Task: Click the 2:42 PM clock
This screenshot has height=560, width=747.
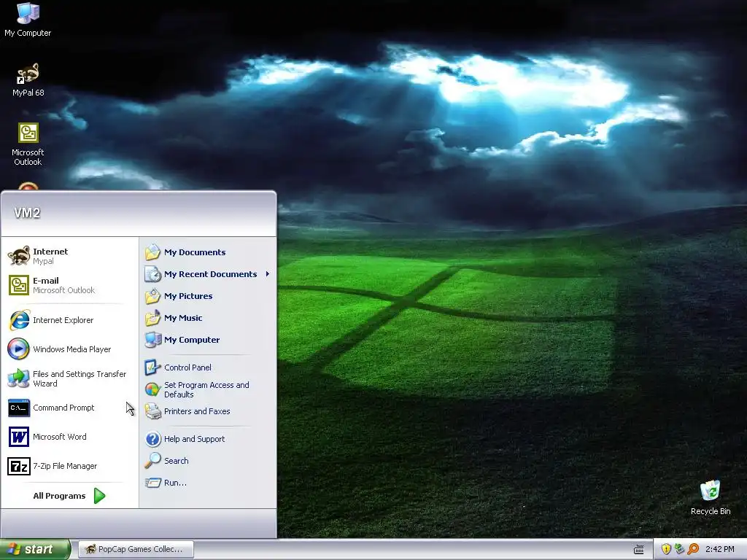Action: pos(719,549)
